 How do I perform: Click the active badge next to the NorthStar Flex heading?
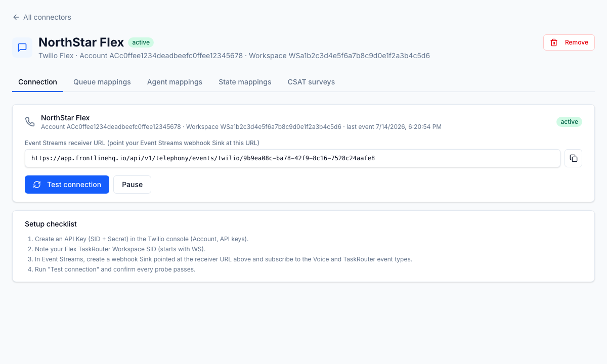click(x=141, y=42)
